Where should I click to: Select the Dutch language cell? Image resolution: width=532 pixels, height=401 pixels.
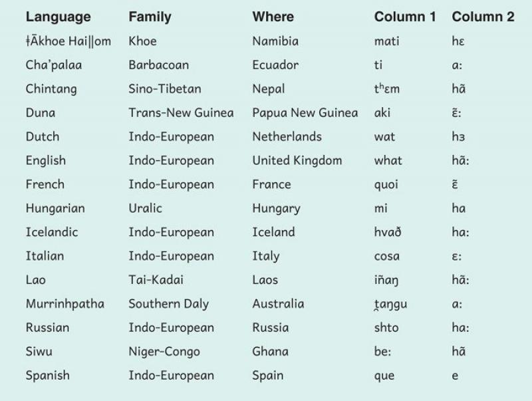[43, 137]
